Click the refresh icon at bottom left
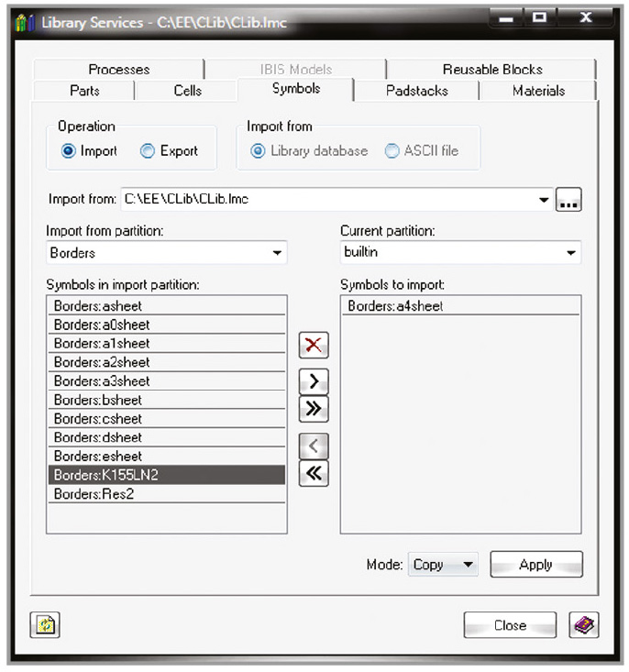Viewport: 629px width, 672px height. point(45,625)
